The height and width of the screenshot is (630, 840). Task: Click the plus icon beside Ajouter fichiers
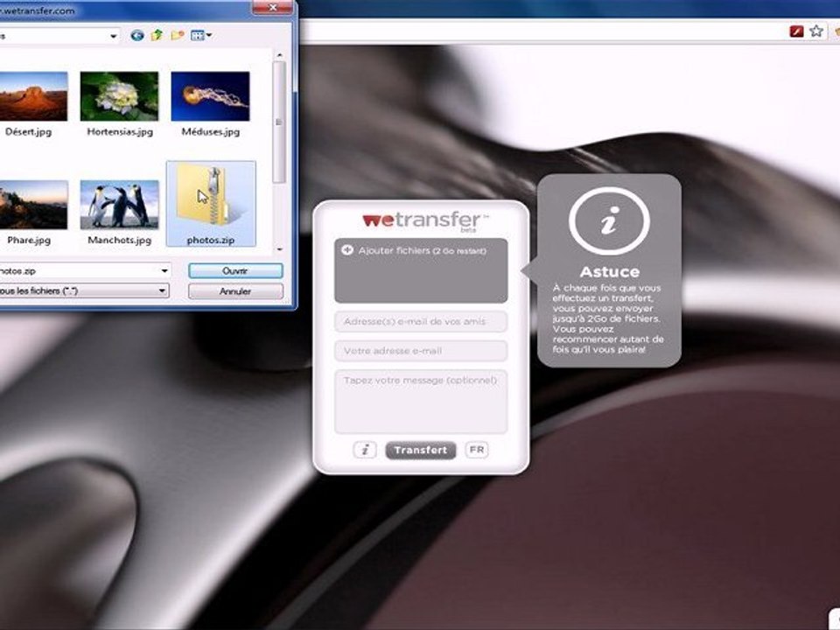346,250
